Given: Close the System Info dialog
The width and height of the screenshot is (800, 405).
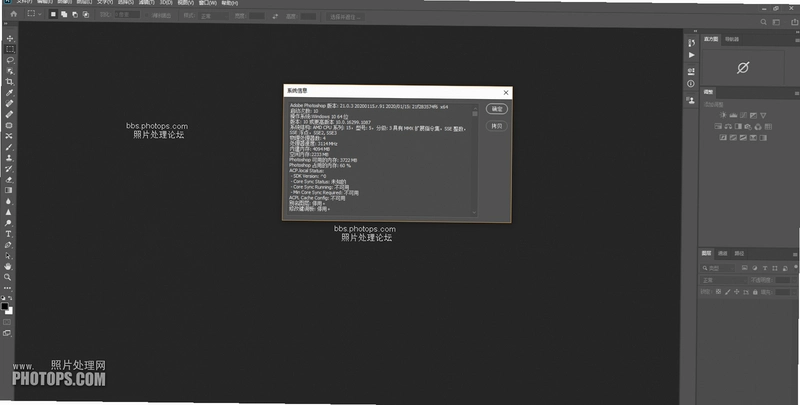Looking at the screenshot, I should click(506, 92).
